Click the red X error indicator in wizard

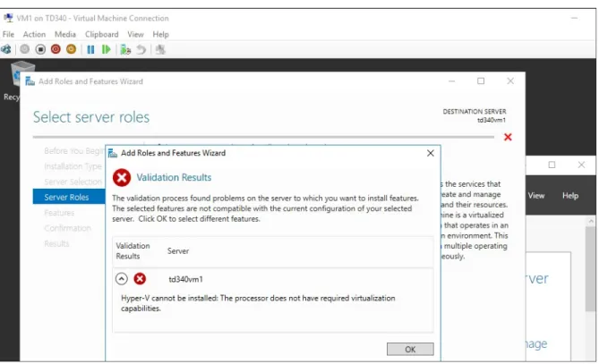(x=508, y=137)
